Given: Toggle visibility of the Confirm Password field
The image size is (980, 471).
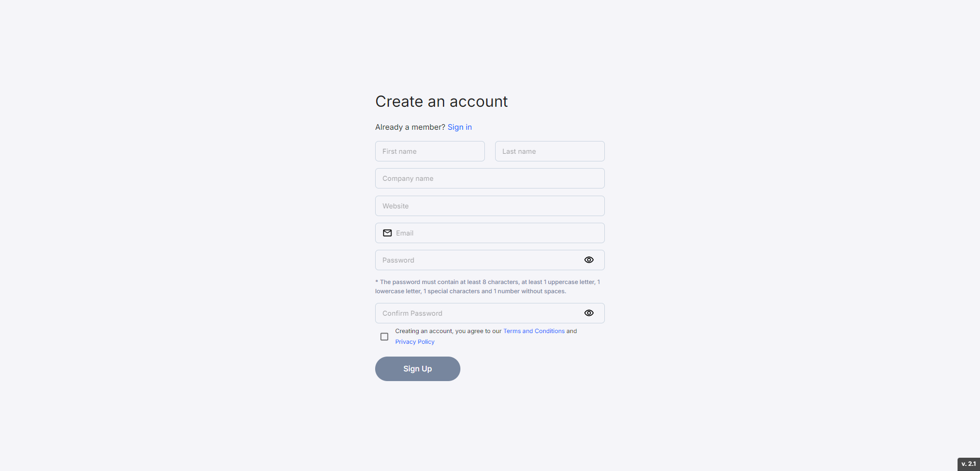Looking at the screenshot, I should tap(589, 313).
